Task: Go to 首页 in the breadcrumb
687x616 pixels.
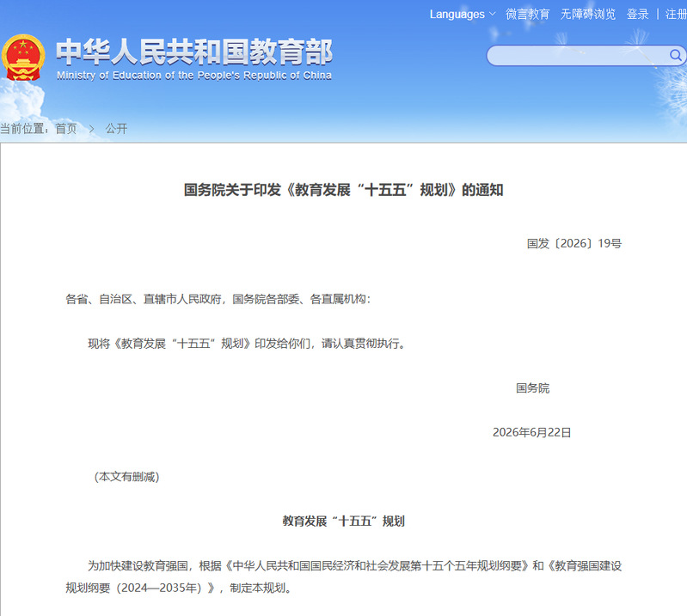Action: point(66,129)
